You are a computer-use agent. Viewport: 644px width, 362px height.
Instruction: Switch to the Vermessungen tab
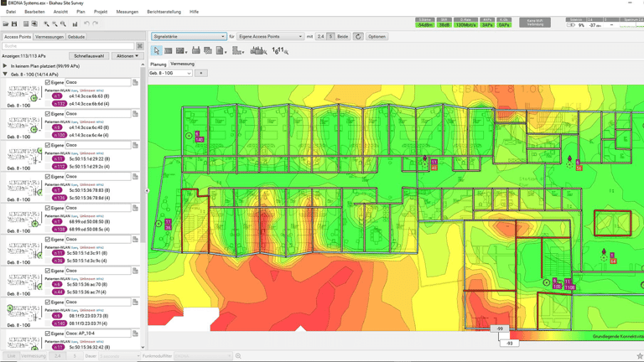(x=49, y=37)
